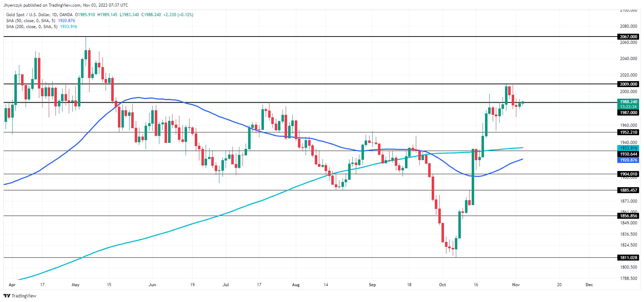Screen dimensions: 644x302
Task: Select the 2009.000 resistance price label
Action: point(628,84)
